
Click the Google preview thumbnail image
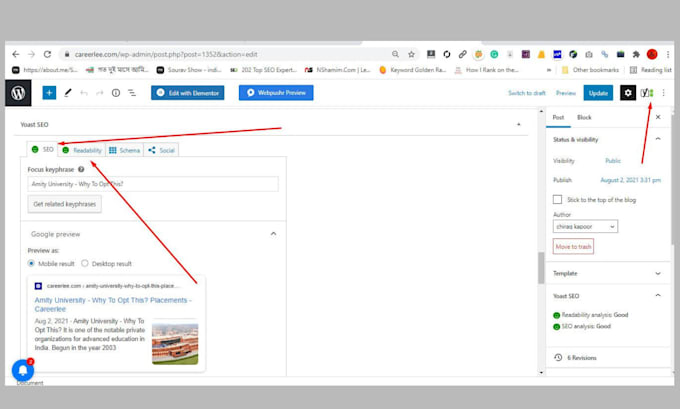175,341
